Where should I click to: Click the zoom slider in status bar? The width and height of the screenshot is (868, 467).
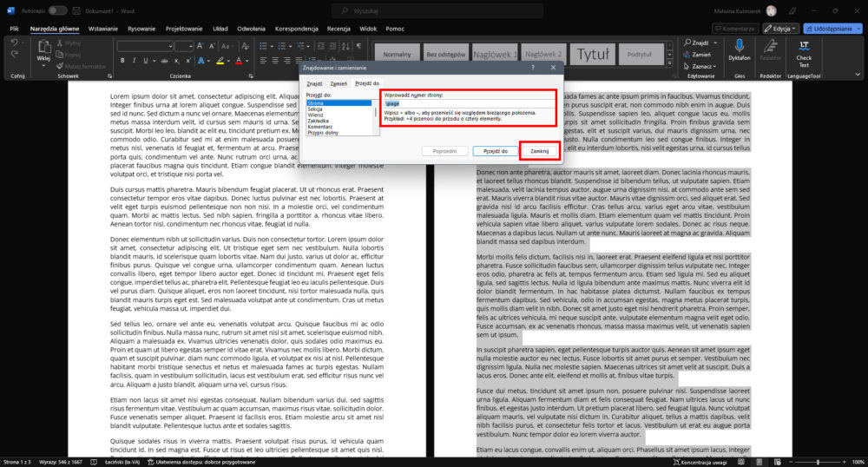(818, 462)
